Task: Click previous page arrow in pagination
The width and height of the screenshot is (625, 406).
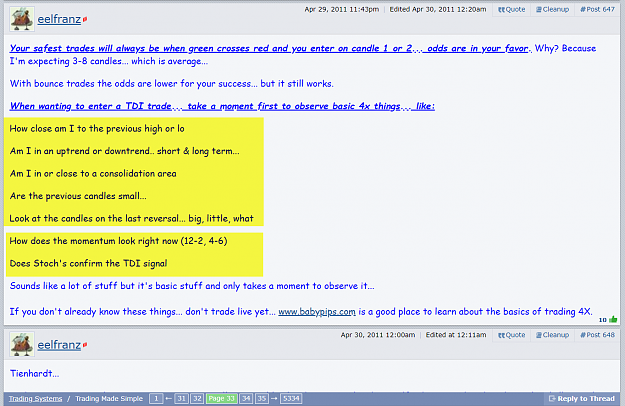Action: pos(169,398)
